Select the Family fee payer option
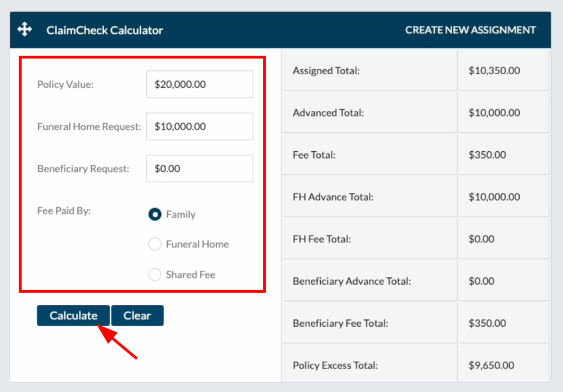 (x=154, y=214)
